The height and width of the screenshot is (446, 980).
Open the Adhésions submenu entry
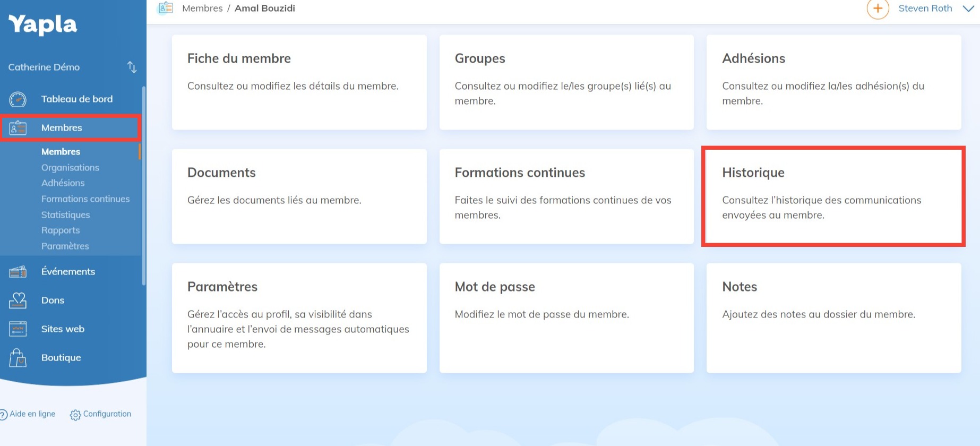[x=63, y=183]
